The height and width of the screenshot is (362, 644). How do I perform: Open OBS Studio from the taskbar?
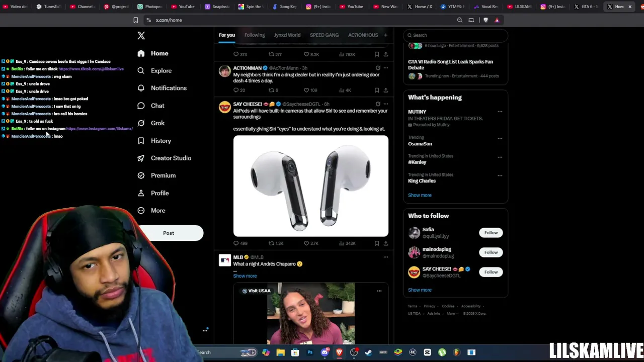coord(354,352)
